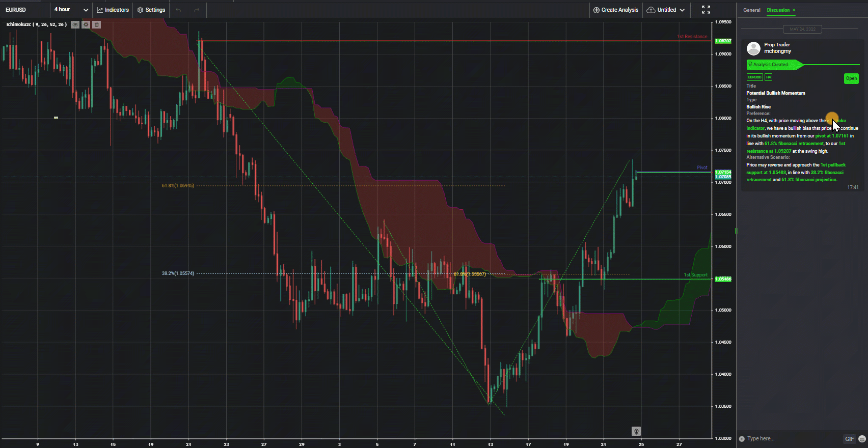This screenshot has width=868, height=448.
Task: Click the 1.07154 pivot price tag
Action: click(x=723, y=172)
